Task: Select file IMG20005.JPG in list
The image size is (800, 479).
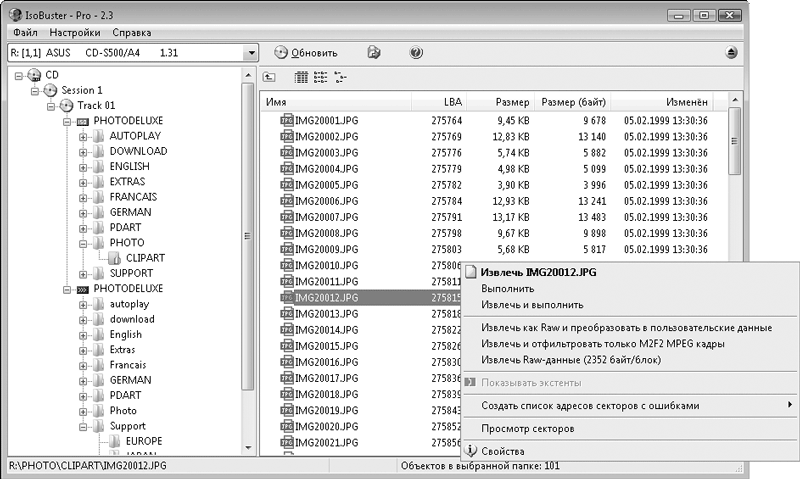Action: coord(327,185)
